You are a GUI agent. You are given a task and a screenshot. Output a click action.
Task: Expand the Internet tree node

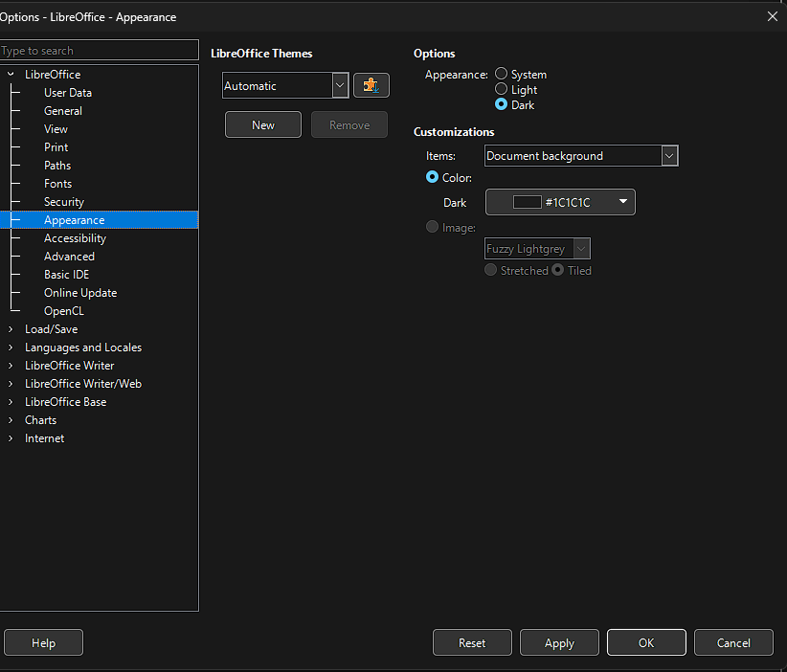[x=11, y=438]
